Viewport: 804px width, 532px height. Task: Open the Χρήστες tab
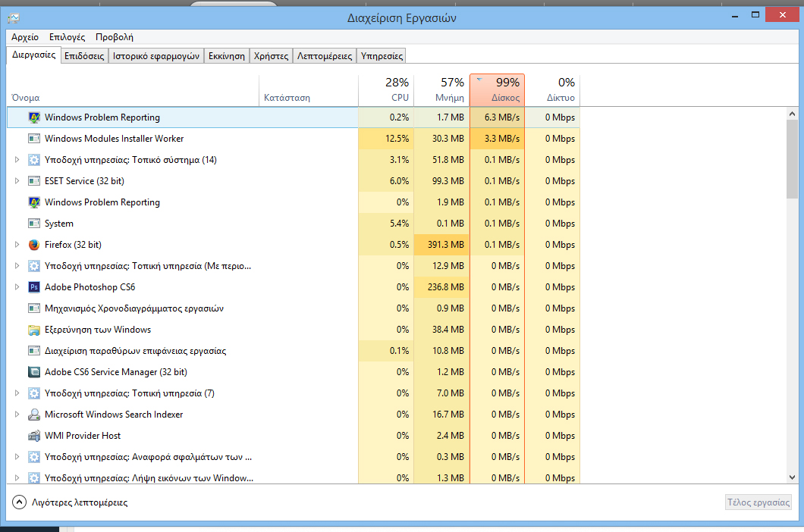point(272,56)
